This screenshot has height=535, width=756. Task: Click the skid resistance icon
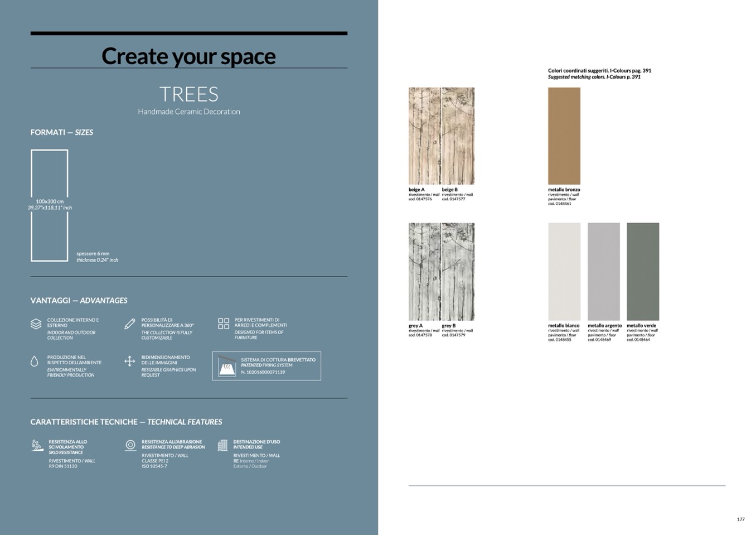pyautogui.click(x=37, y=445)
